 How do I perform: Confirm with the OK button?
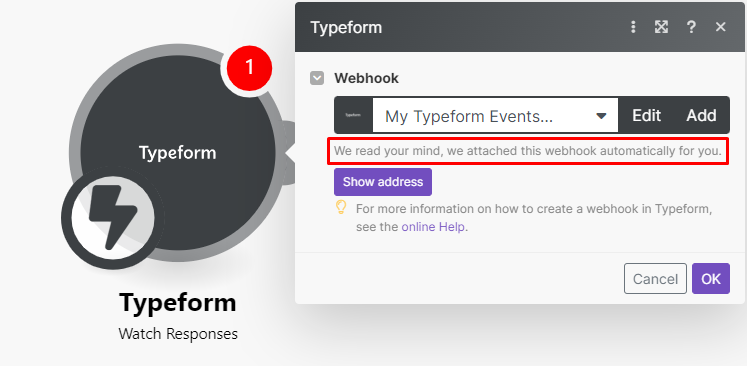tap(711, 279)
